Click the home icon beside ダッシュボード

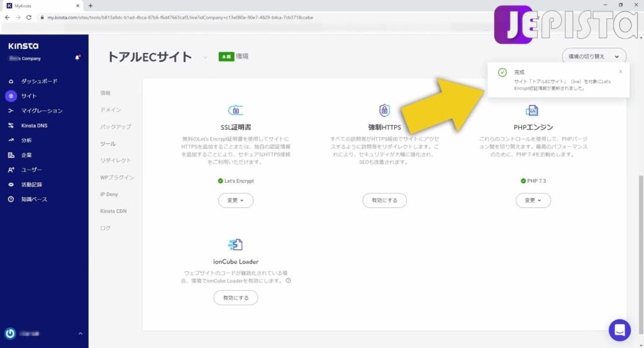pyautogui.click(x=11, y=81)
